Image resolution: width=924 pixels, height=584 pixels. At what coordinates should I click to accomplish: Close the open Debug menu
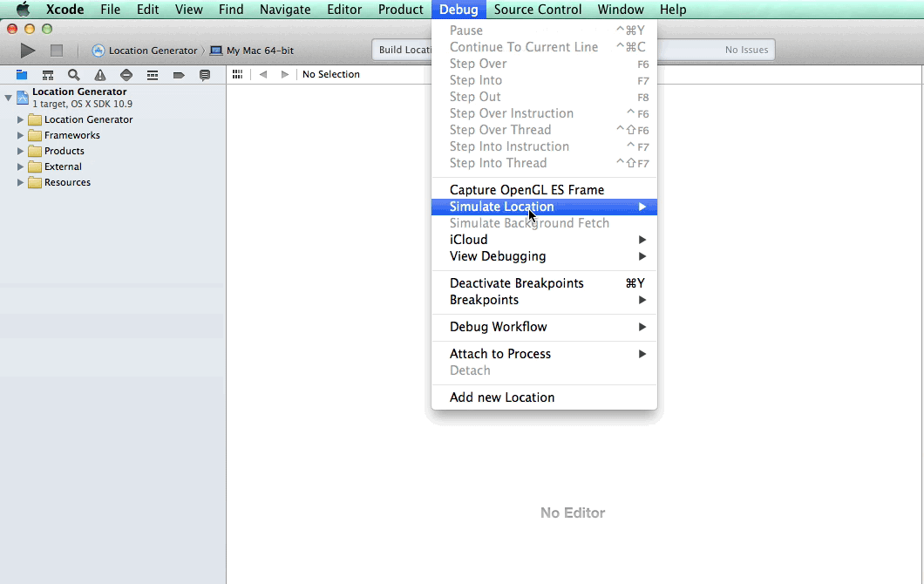click(x=459, y=10)
